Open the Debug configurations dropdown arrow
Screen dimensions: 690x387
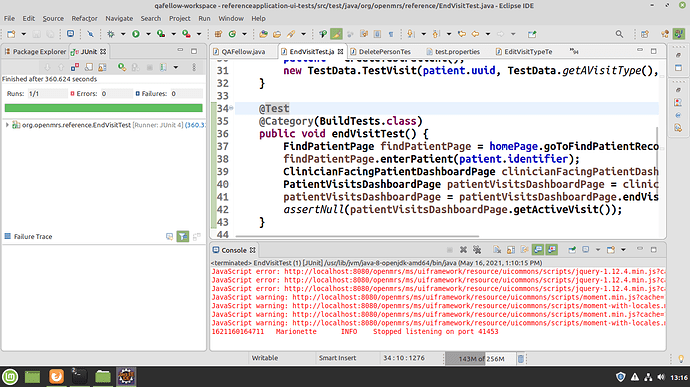click(x=123, y=34)
